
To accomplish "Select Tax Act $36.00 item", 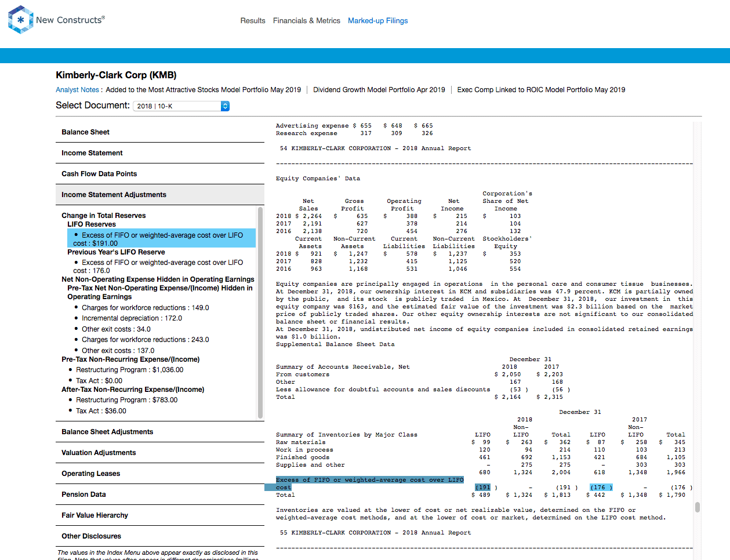I will pyautogui.click(x=101, y=411).
